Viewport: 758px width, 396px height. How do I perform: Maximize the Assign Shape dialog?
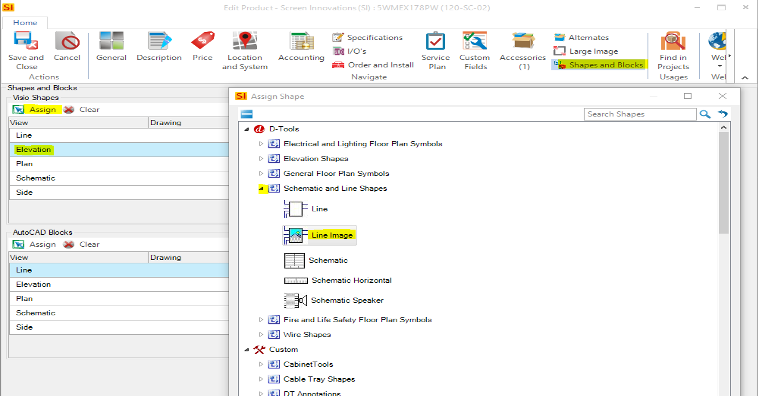click(688, 96)
